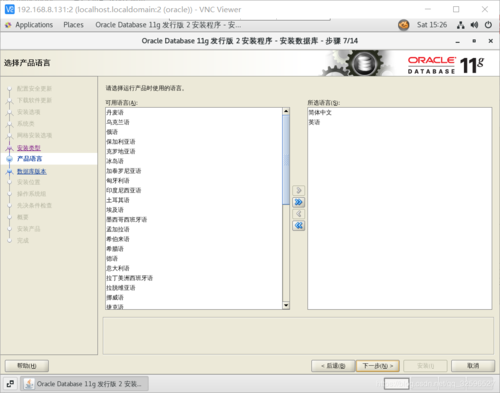The height and width of the screenshot is (393, 500).
Task: Open the network status icon in top panel
Action: 461,25
